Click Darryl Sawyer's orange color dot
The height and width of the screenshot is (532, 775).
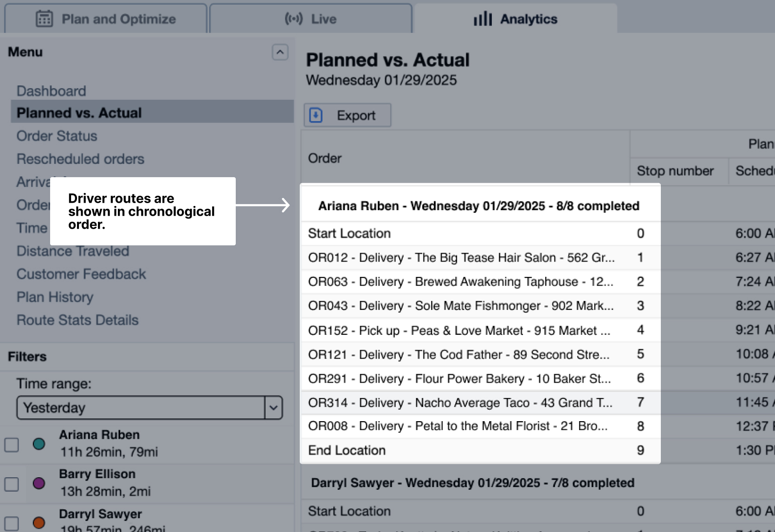coord(39,523)
